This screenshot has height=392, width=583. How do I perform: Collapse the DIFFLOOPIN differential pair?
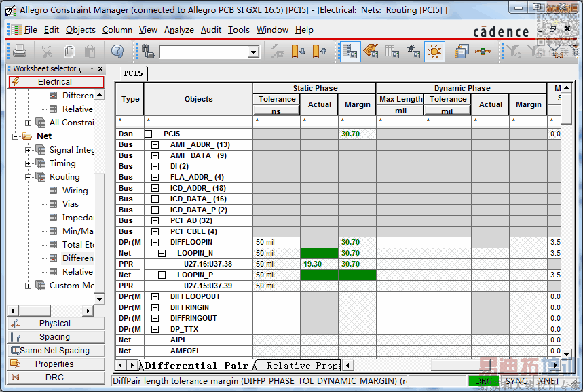pyautogui.click(x=155, y=242)
